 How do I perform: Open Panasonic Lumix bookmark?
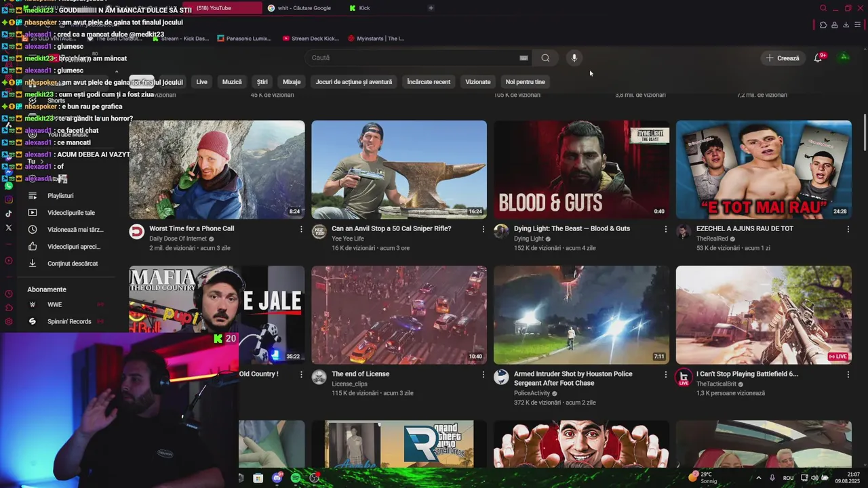245,39
